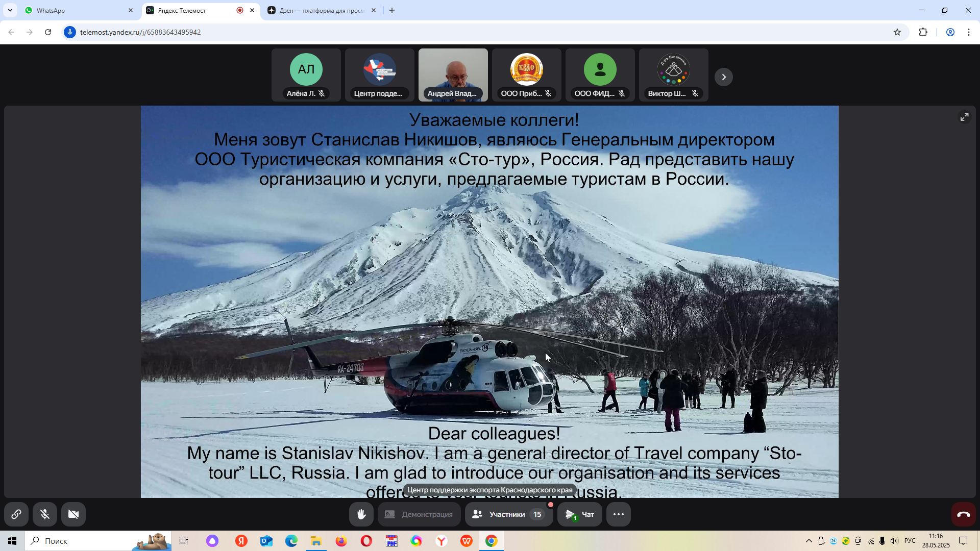Expand hidden system tray icons
The width and height of the screenshot is (980, 551).
808,541
